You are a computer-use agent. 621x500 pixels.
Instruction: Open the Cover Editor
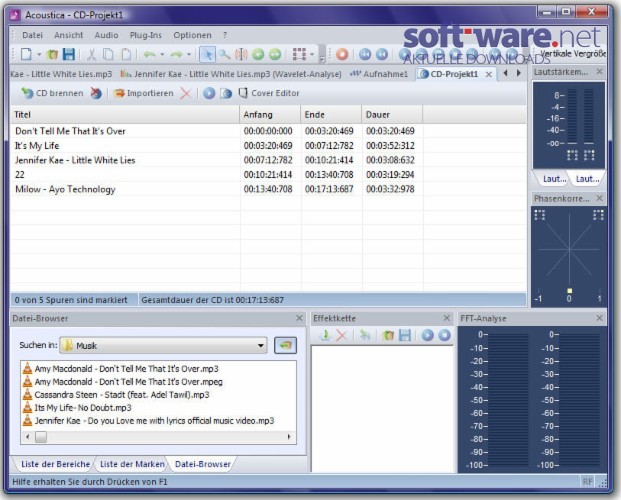(x=269, y=93)
